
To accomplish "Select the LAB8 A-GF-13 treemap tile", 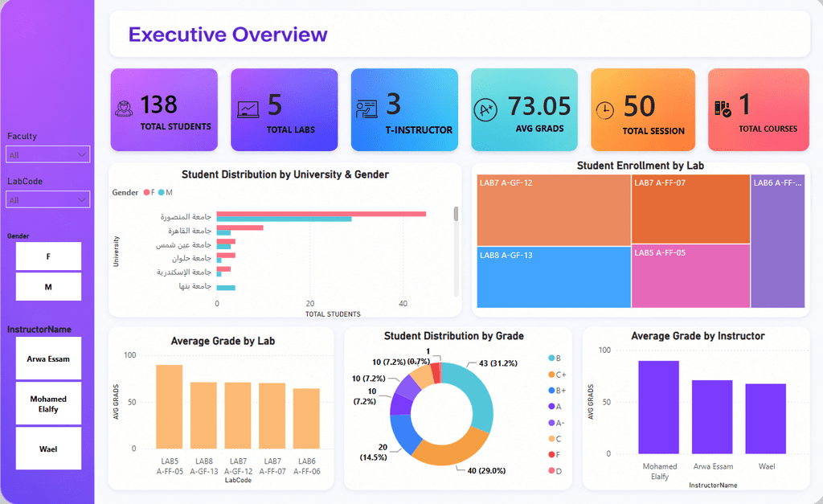I will [x=554, y=277].
